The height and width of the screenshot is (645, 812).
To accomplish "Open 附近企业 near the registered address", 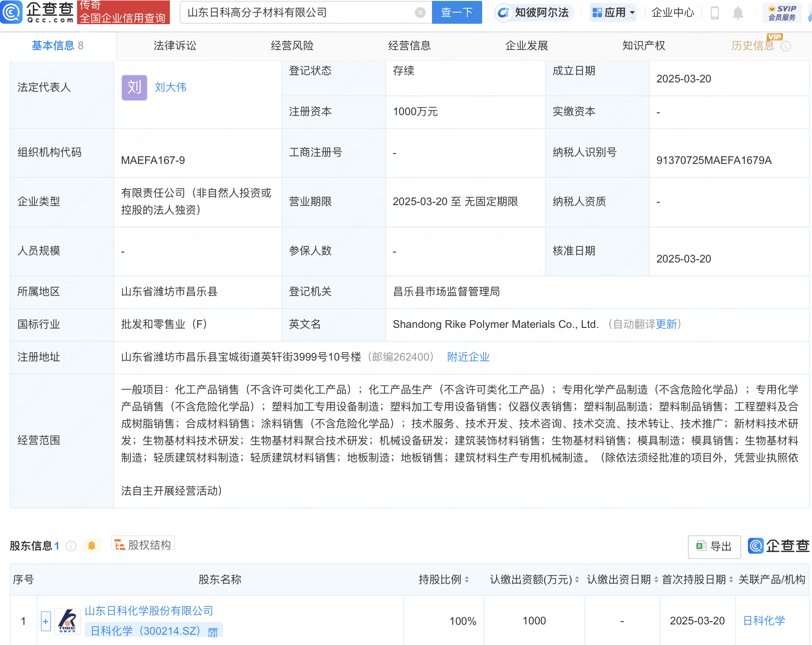I will (x=468, y=357).
